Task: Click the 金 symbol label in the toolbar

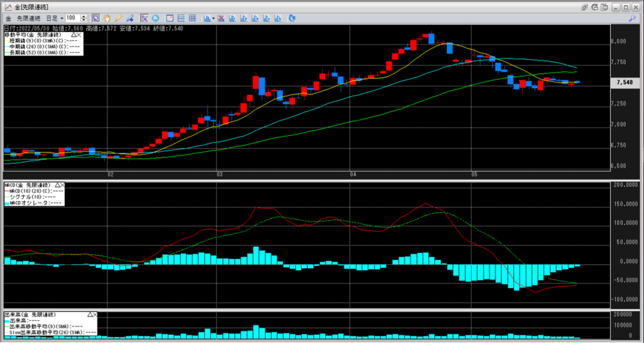Action: click(x=8, y=18)
